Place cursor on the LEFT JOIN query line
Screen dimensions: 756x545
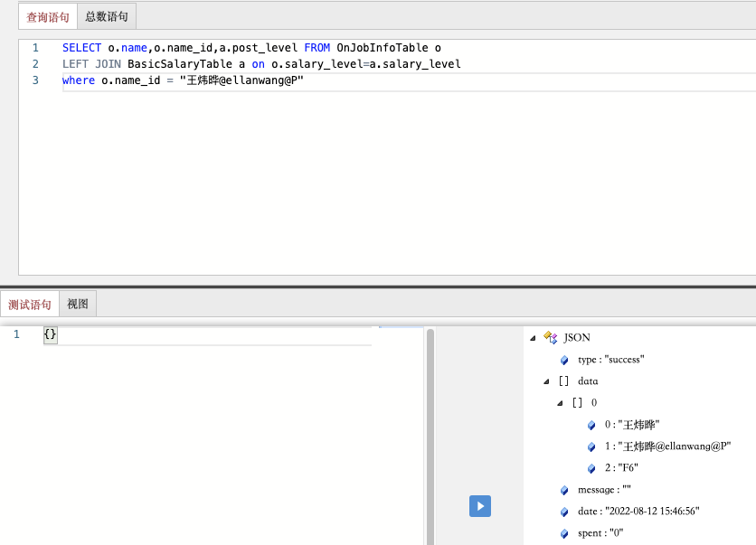tap(271, 64)
